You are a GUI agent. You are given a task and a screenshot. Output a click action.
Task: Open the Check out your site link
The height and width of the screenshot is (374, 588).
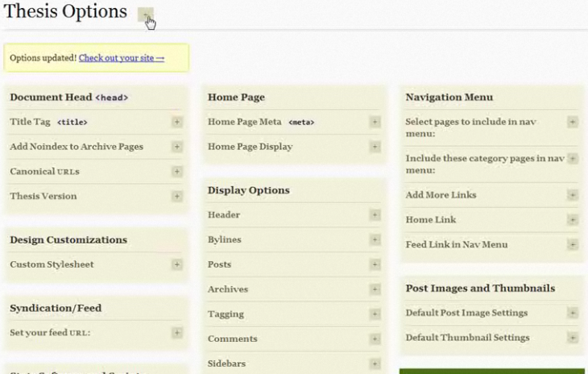point(122,58)
